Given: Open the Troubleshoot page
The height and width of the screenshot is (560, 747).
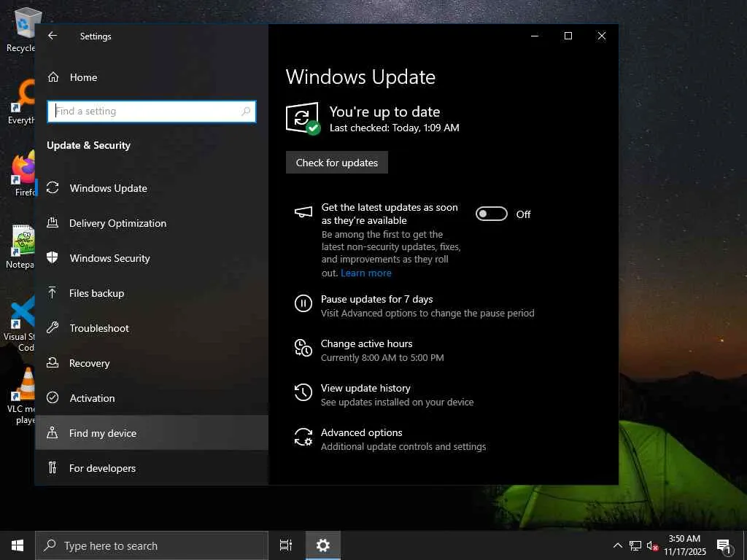Looking at the screenshot, I should (152, 328).
